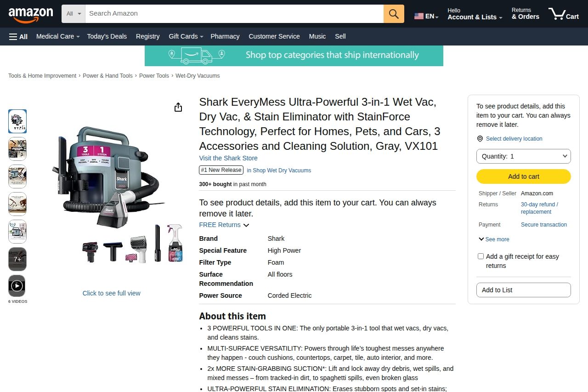Viewport: 588px width, 392px height.
Task: Expand See more seller details
Action: coord(494,239)
